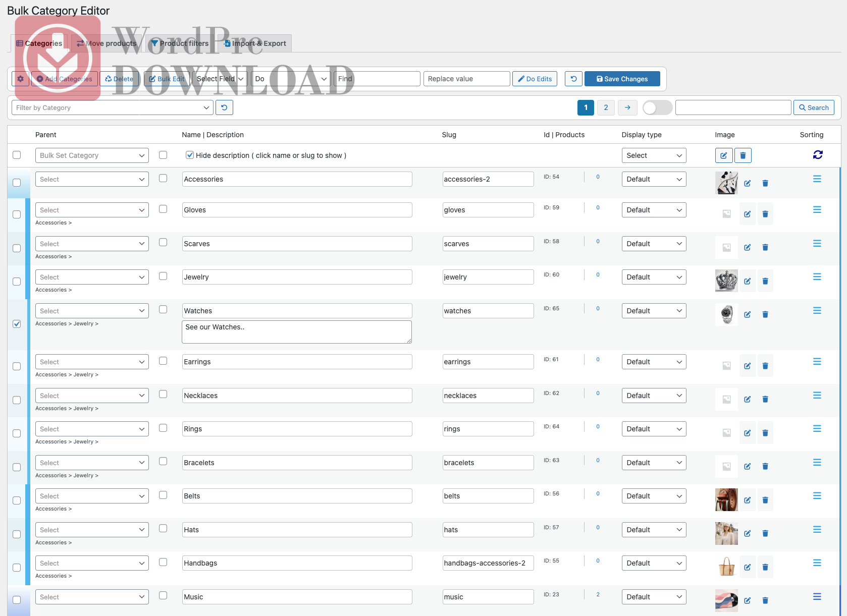Click sorting handle for Scarves row
This screenshot has height=616, width=847.
pyautogui.click(x=817, y=243)
